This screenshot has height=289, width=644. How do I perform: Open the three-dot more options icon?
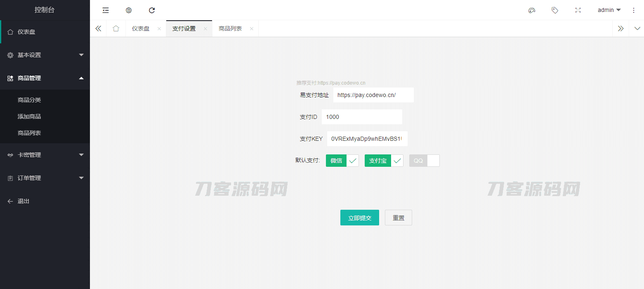coord(634,10)
